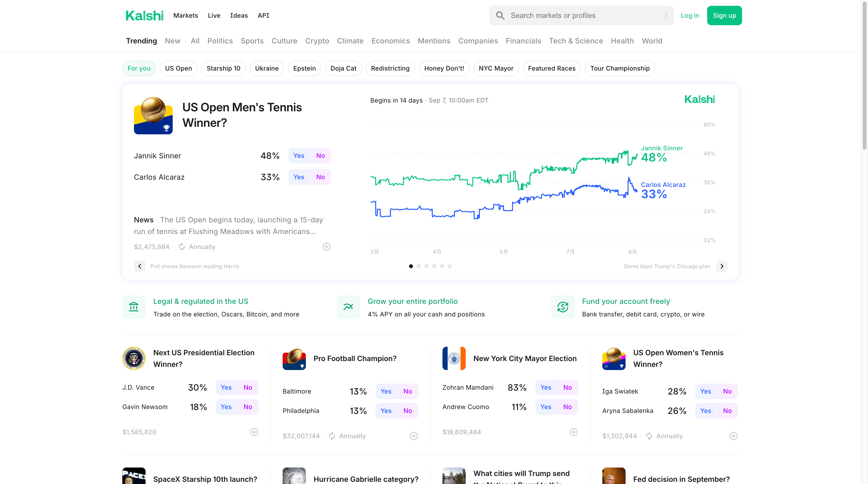Screen dimensions: 868x484
Task: Open the Politics category tab
Action: [x=220, y=41]
